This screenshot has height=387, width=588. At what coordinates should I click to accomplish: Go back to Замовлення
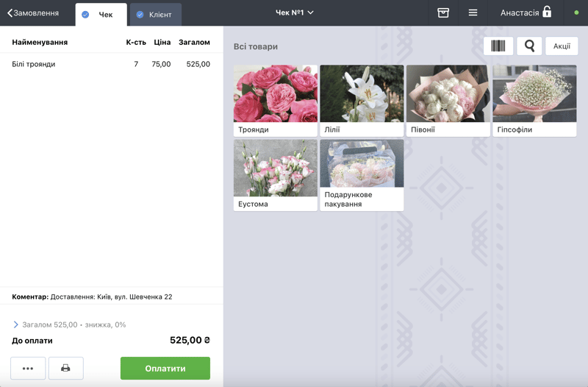33,13
